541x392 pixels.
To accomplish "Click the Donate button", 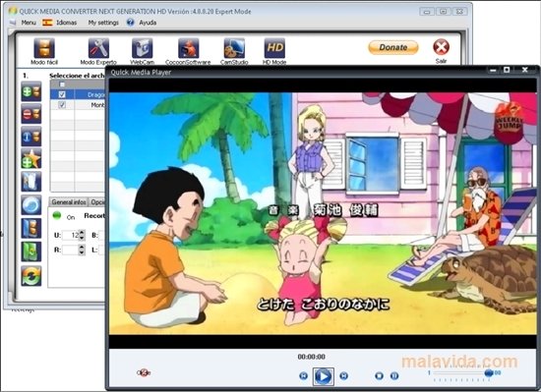I will pos(393,47).
